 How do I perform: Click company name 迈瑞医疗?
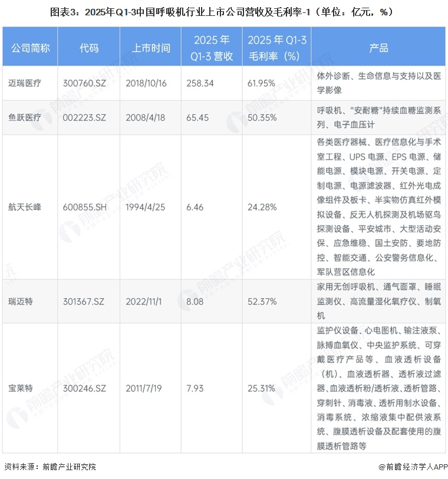pyautogui.click(x=24, y=83)
